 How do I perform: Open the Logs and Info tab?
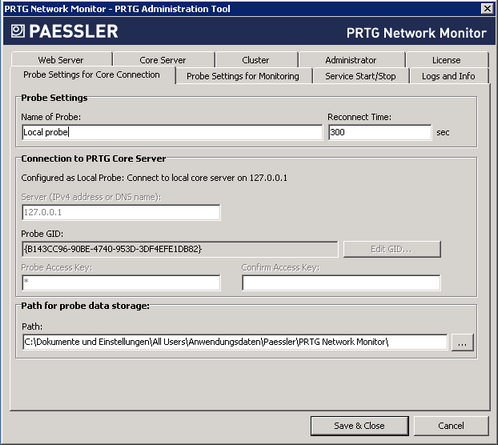(449, 76)
